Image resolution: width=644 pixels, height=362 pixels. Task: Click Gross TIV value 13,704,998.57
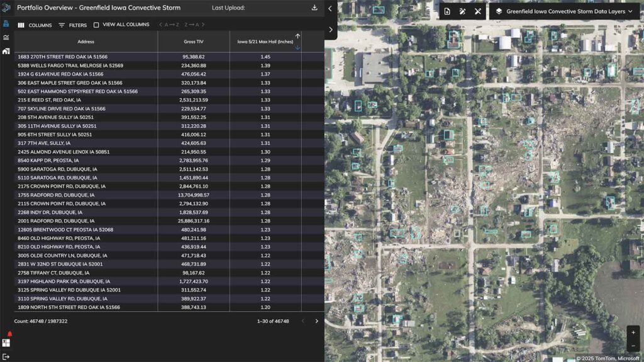click(x=194, y=195)
